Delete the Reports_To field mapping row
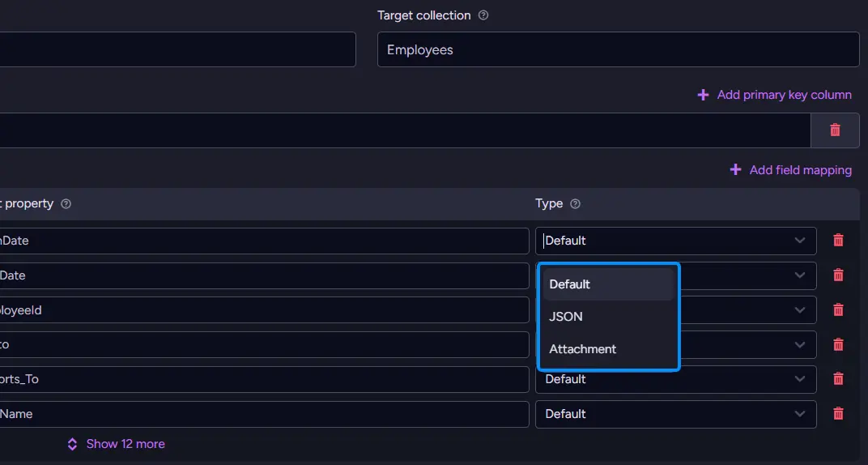The image size is (868, 465). [838, 378]
